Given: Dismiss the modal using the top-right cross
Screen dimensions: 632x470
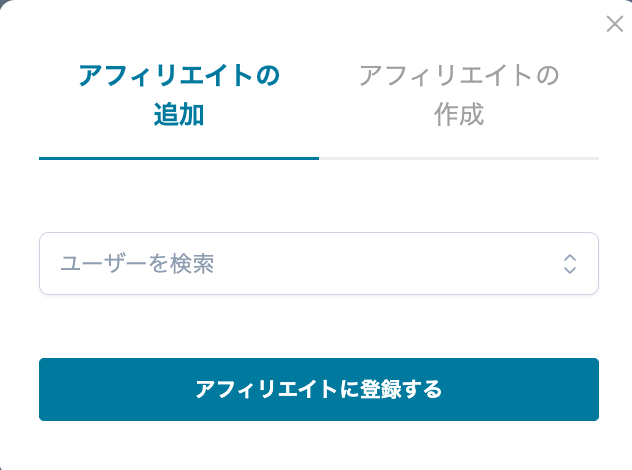Looking at the screenshot, I should pos(615,24).
